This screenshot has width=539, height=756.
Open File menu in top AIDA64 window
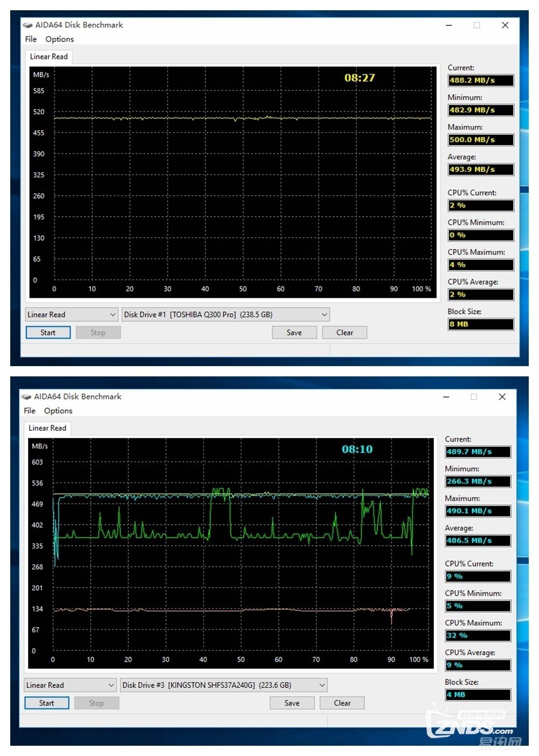tap(31, 39)
